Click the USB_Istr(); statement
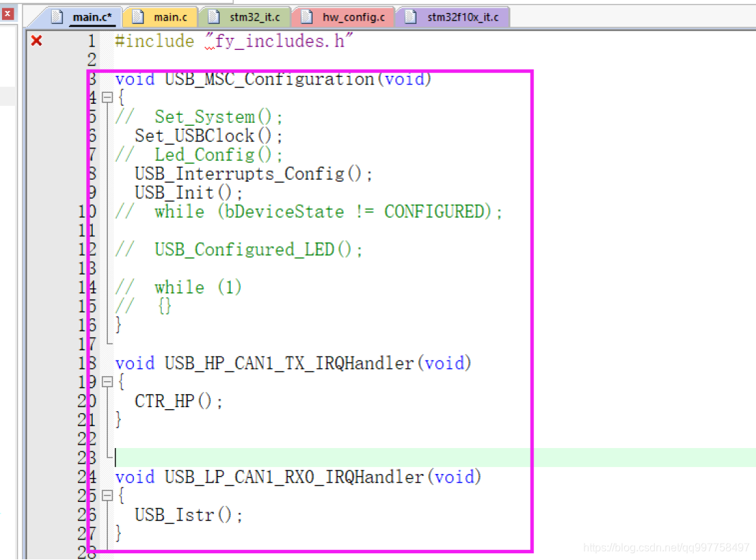This screenshot has width=756, height=560. coord(188,515)
